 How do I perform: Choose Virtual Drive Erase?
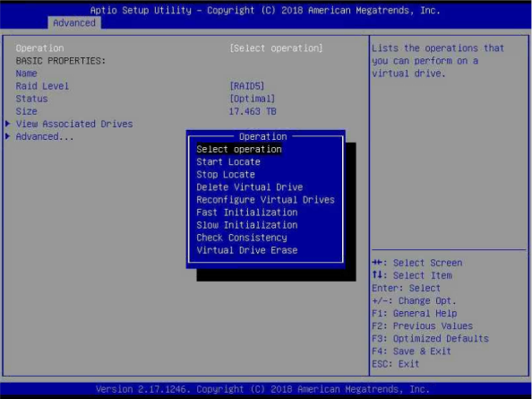[247, 250]
